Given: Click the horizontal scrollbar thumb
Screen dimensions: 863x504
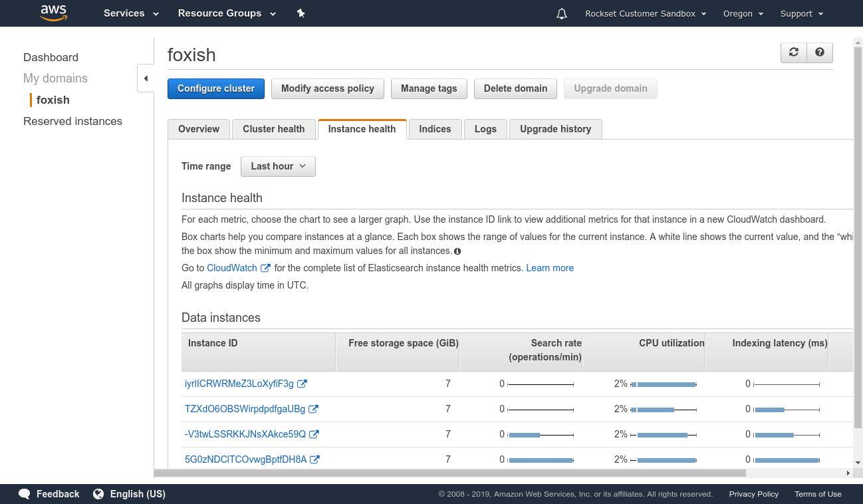Looking at the screenshot, I should pyautogui.click(x=450, y=473).
